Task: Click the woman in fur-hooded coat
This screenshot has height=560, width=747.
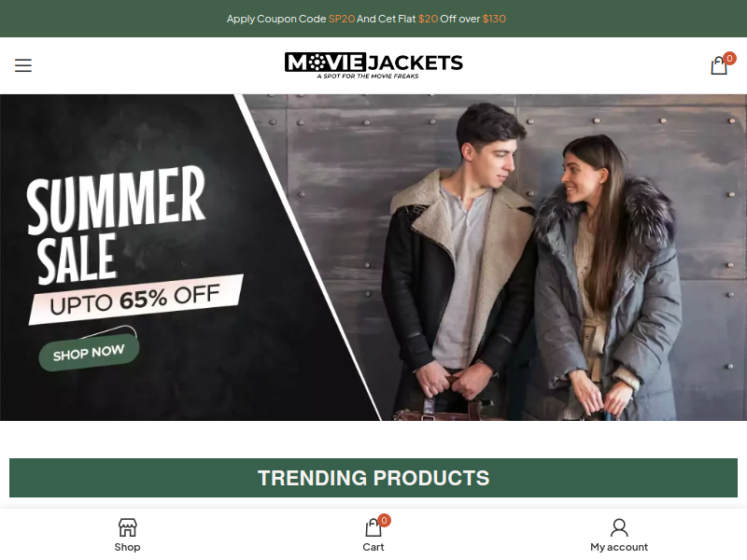Action: click(608, 278)
